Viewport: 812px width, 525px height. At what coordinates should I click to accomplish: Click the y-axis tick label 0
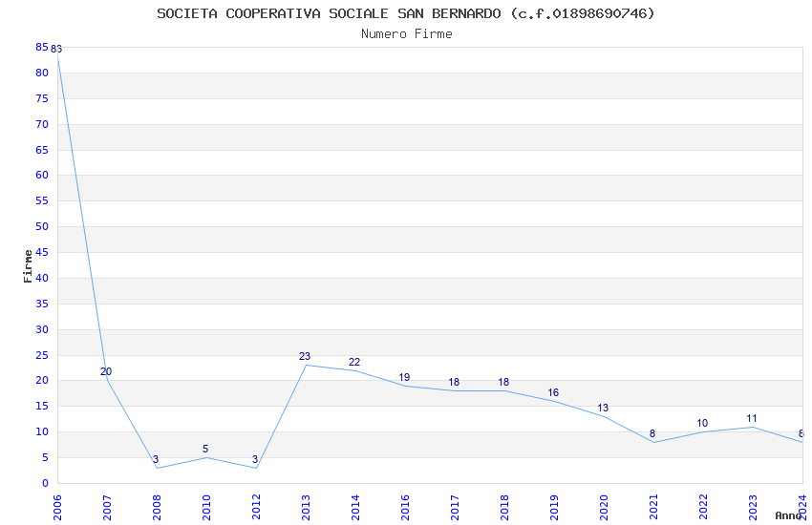[45, 483]
